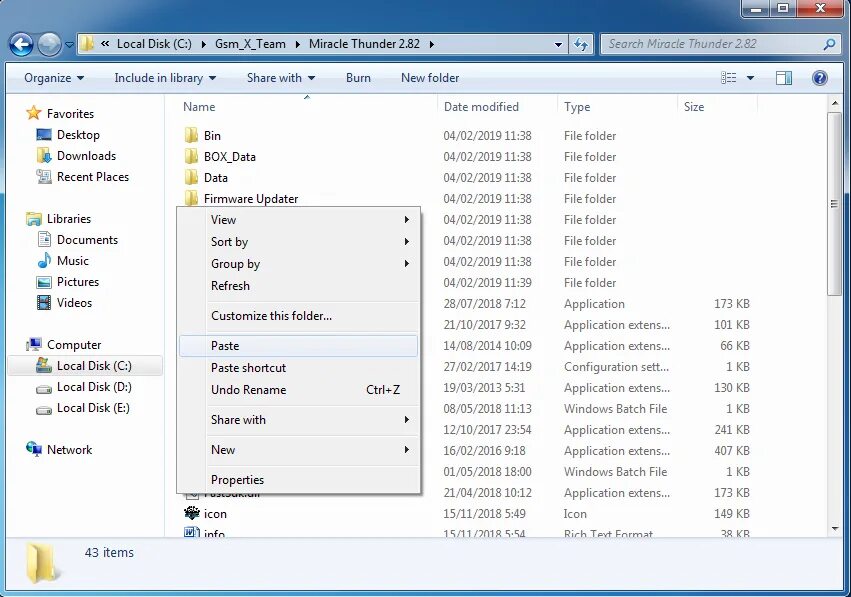Select Recent Places icon in sidebar
This screenshot has height=597, width=851.
(43, 176)
